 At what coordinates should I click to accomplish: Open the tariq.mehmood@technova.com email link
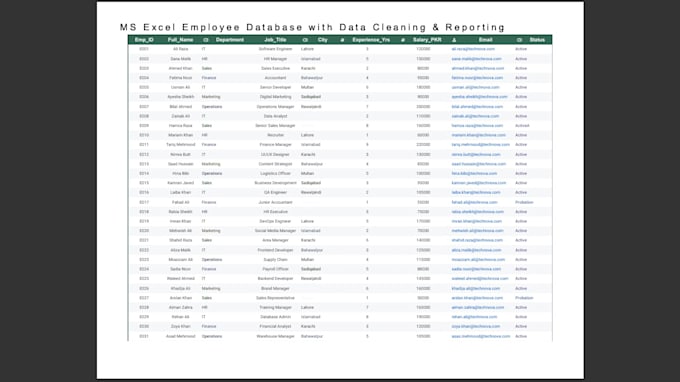point(481,145)
